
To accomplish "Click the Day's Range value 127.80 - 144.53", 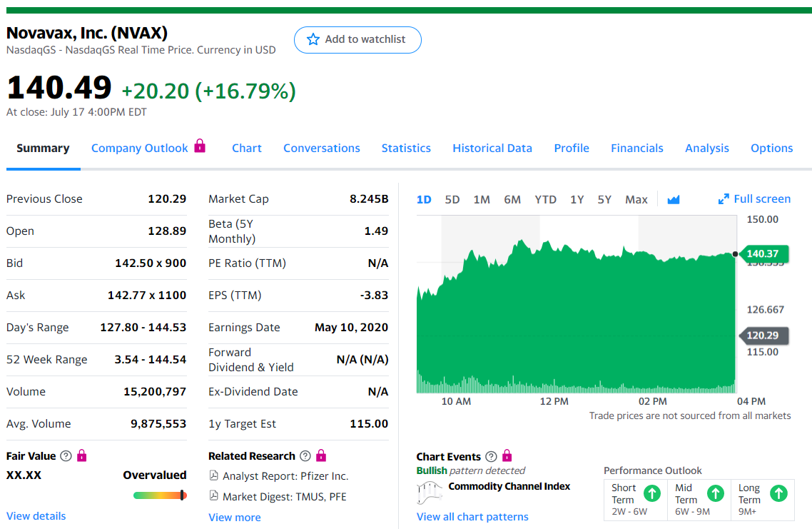I will pyautogui.click(x=143, y=328).
